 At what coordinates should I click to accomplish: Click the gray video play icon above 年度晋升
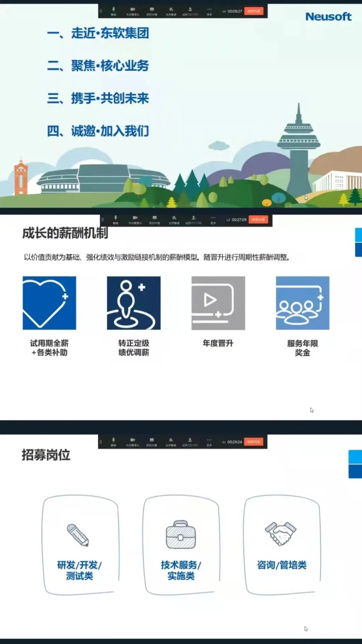pos(218,303)
